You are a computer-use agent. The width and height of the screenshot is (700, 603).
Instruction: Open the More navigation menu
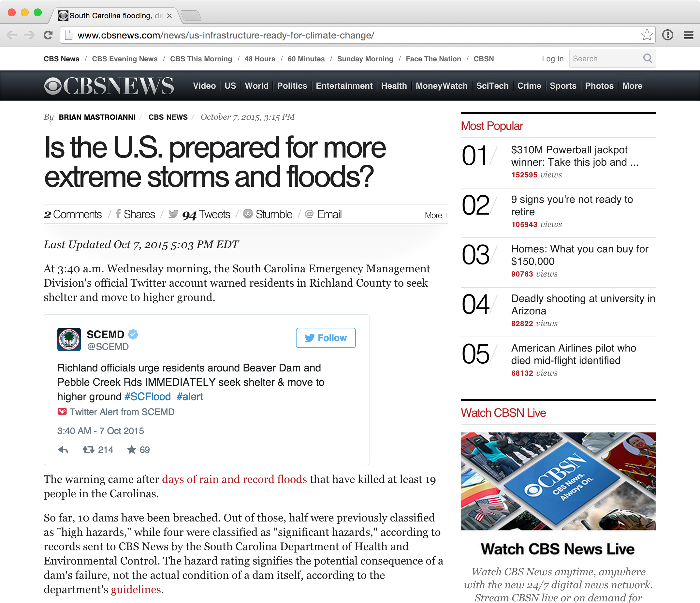pos(632,86)
